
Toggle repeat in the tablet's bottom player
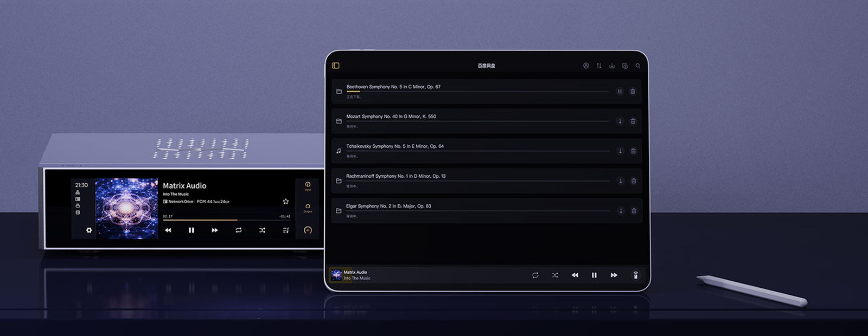point(535,275)
